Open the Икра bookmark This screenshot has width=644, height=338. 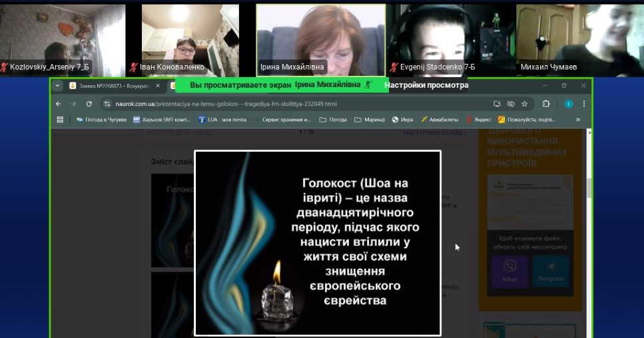[x=402, y=119]
